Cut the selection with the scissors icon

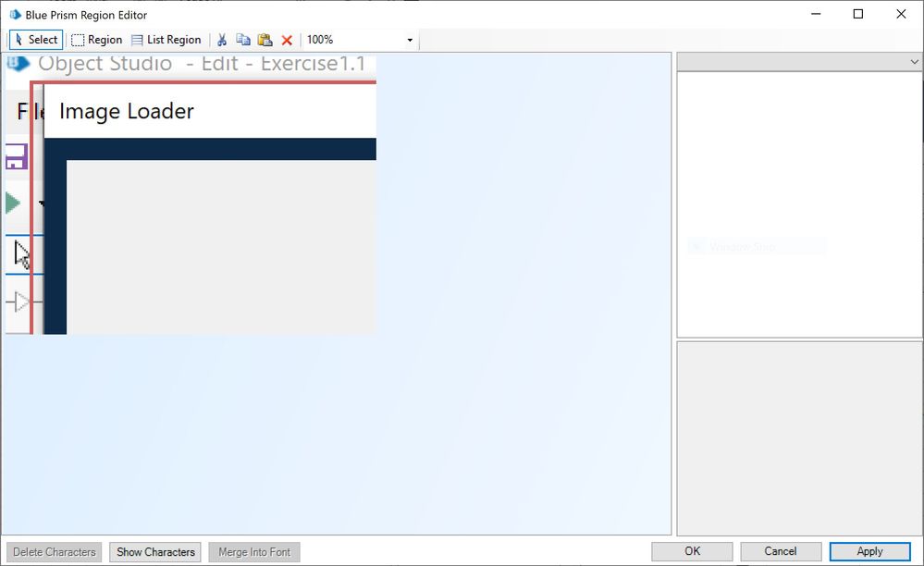click(x=222, y=40)
